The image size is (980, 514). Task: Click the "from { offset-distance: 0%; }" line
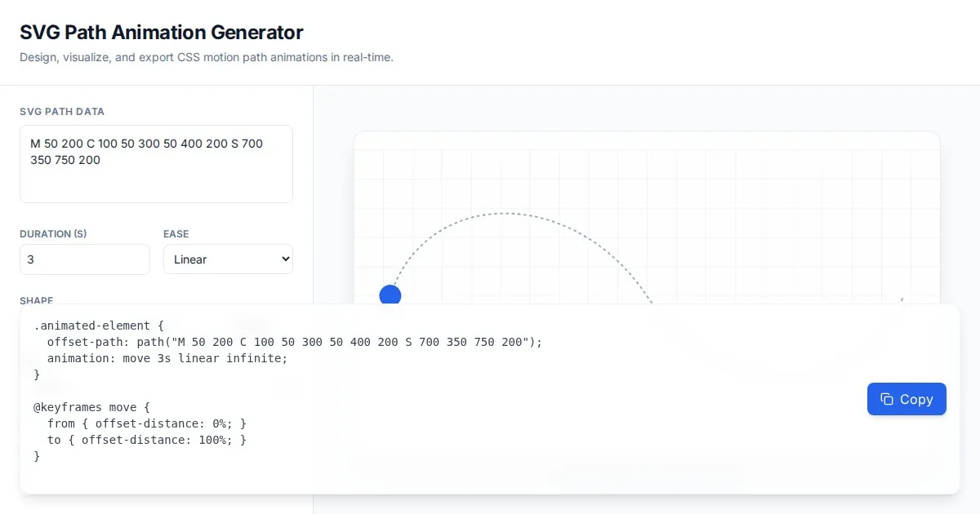147,423
